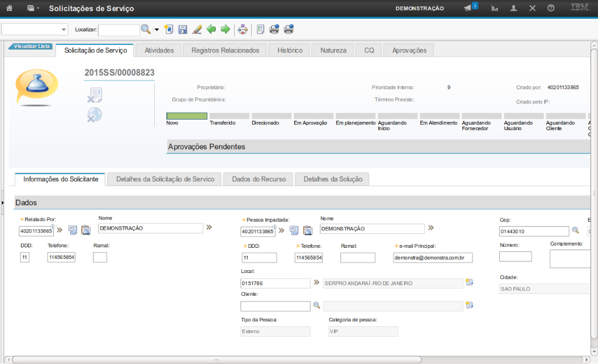
Task: Click the new record toolbar icon
Action: coord(169,29)
